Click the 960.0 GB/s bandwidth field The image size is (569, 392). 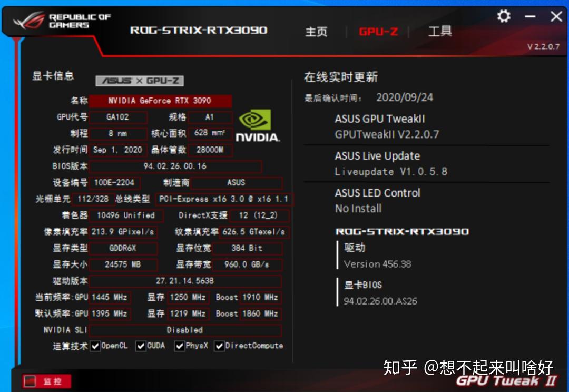pyautogui.click(x=247, y=264)
